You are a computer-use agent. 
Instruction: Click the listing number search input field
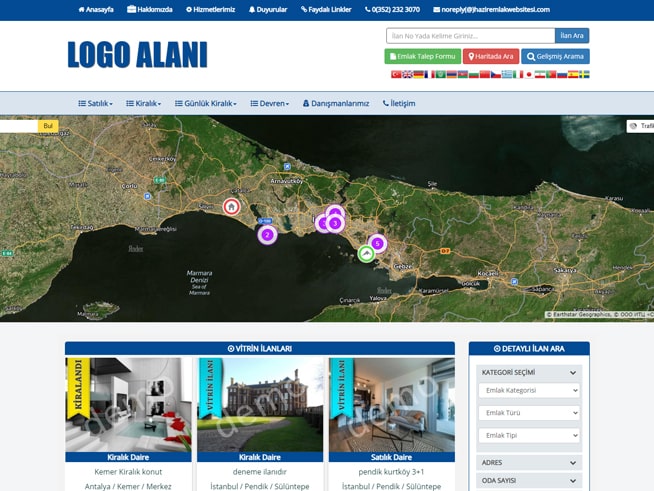point(470,36)
